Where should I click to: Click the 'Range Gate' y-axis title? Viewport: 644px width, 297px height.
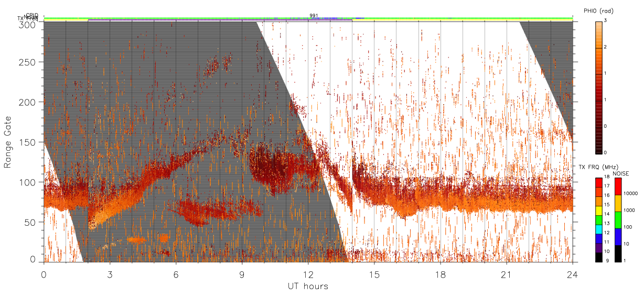click(x=8, y=142)
